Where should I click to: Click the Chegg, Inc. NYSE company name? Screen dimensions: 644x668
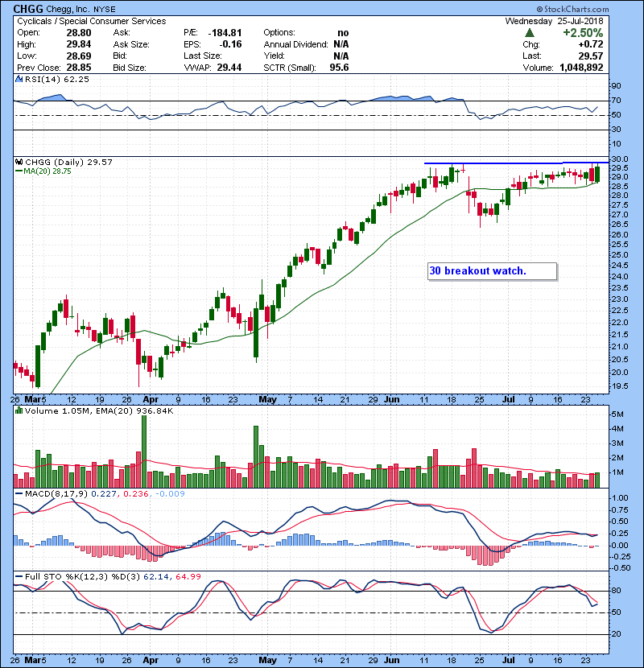[x=80, y=9]
